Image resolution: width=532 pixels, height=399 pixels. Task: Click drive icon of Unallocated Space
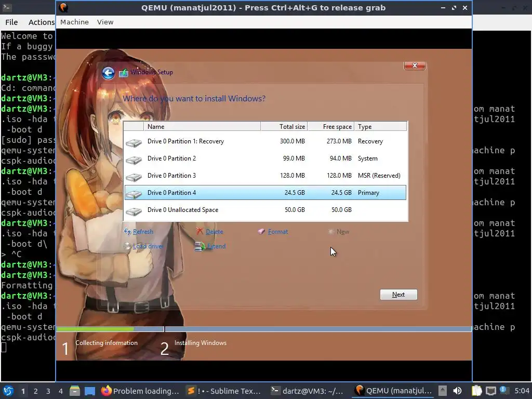(x=134, y=211)
